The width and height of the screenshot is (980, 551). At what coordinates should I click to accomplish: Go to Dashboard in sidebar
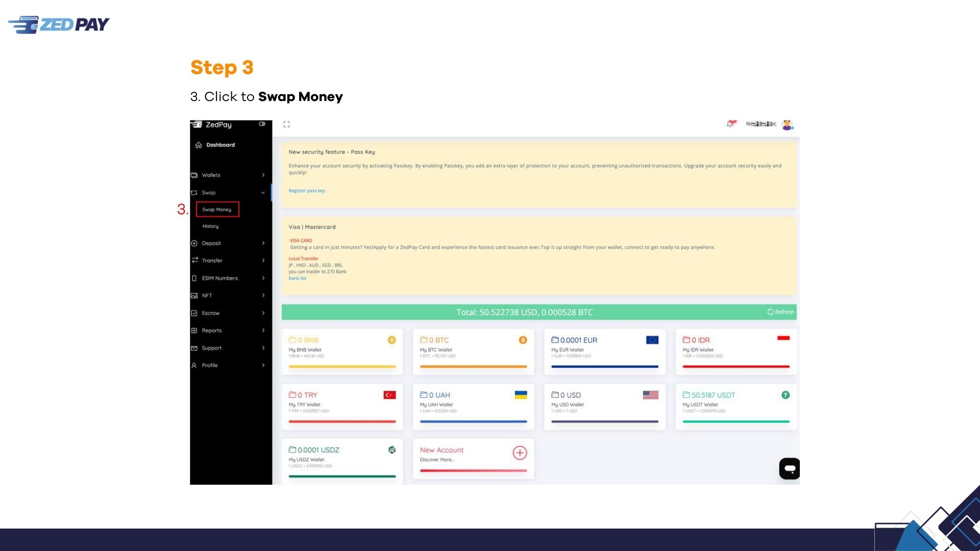[220, 145]
